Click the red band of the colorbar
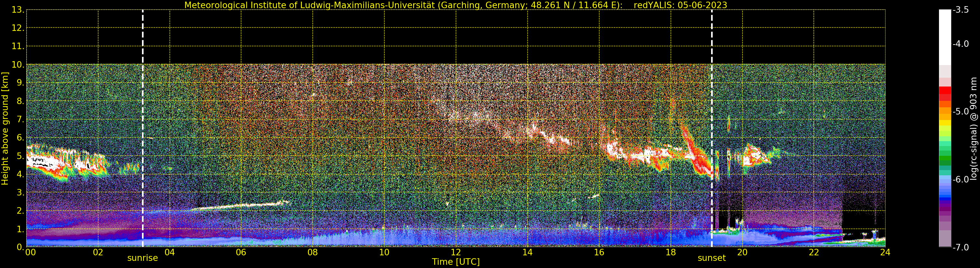Image resolution: width=980 pixels, height=268 pixels. tap(945, 93)
